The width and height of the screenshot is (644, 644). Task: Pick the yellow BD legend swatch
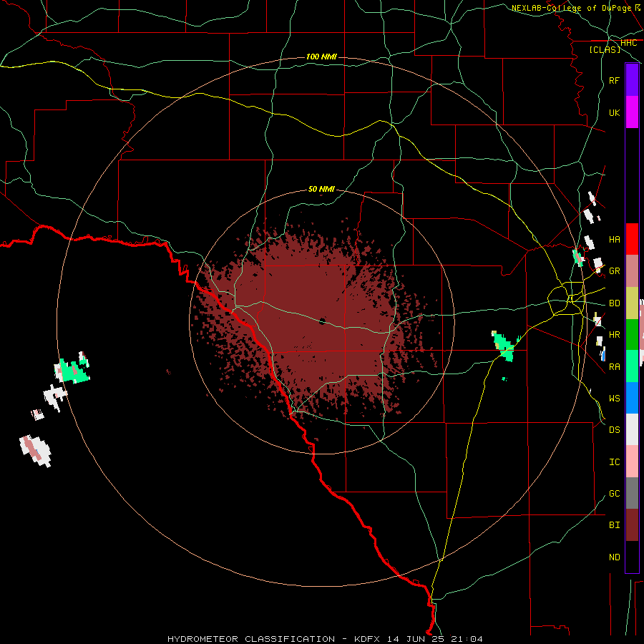[x=632, y=303]
